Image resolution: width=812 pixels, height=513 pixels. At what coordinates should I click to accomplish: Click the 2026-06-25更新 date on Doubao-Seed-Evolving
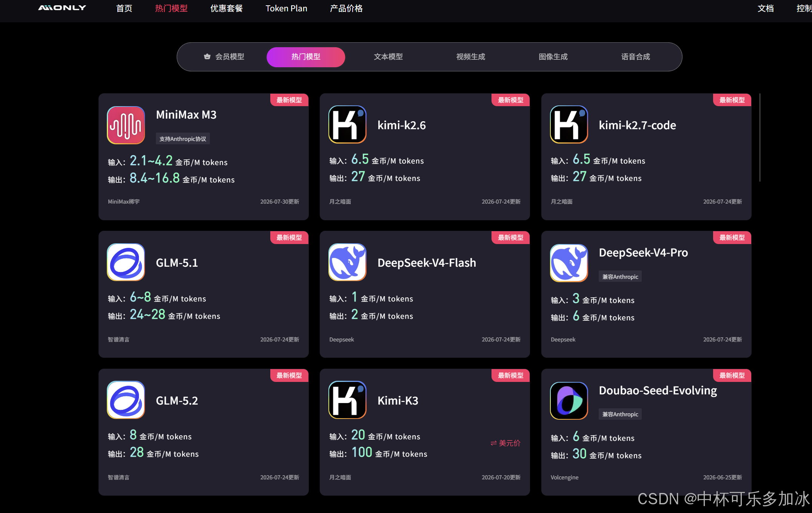click(x=723, y=477)
